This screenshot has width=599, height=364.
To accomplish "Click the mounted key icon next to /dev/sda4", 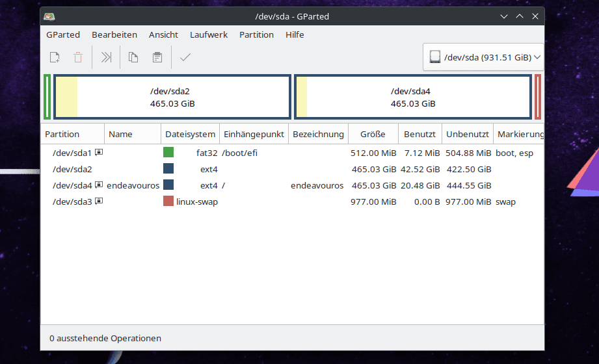I will tap(99, 185).
